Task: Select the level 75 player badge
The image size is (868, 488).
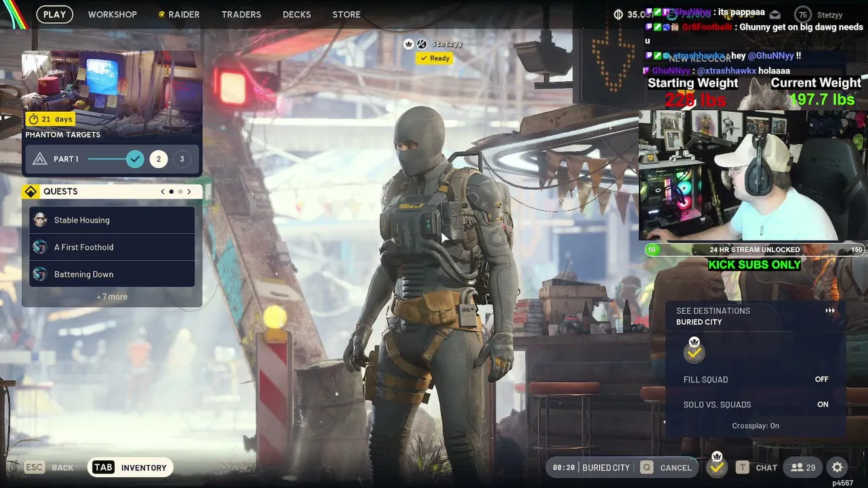Action: click(x=804, y=14)
